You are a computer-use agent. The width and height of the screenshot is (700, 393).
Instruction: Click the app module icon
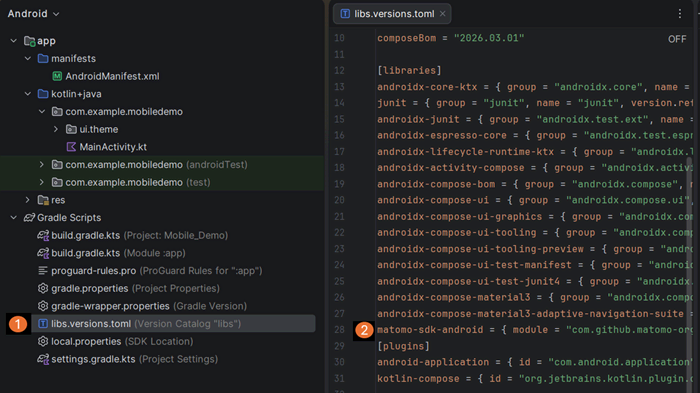(29, 41)
